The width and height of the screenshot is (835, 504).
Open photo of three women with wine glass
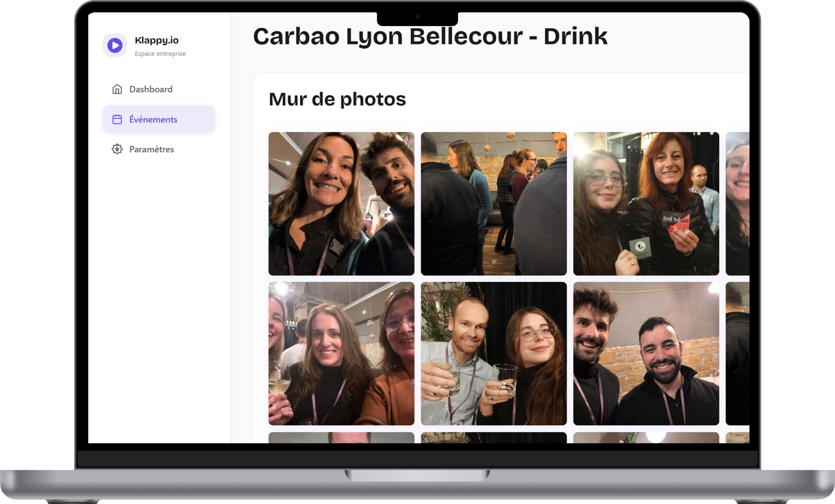(x=341, y=353)
